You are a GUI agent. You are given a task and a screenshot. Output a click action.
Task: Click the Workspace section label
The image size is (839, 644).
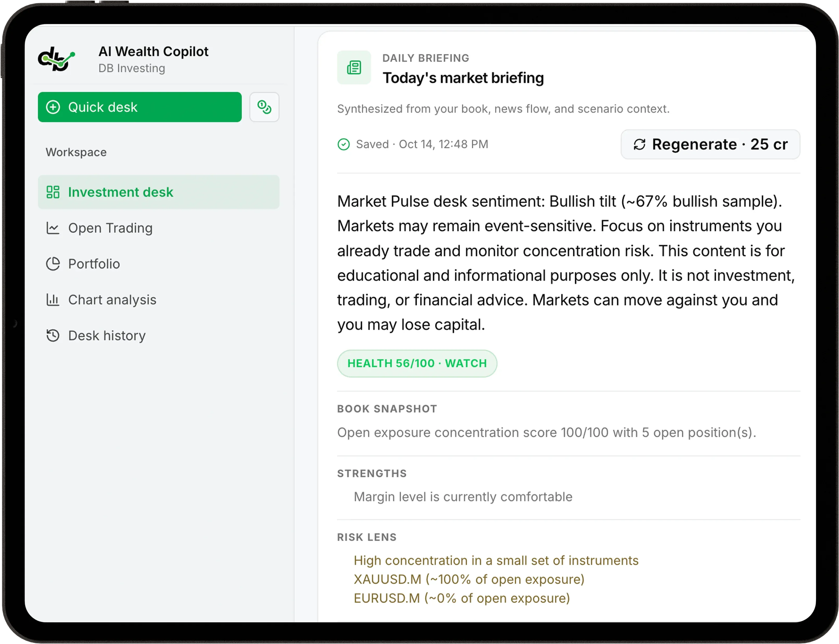(76, 152)
